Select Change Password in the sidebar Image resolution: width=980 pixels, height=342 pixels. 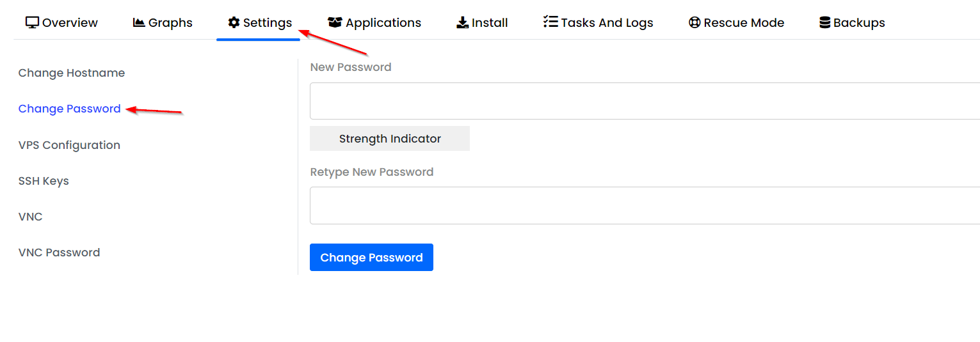[x=70, y=109]
